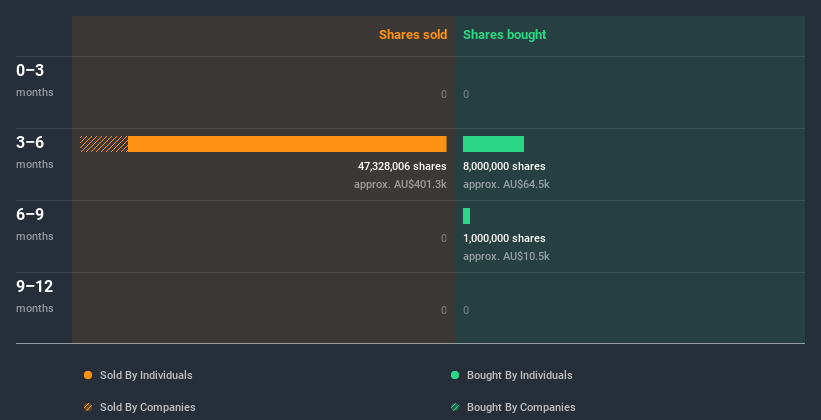
Task: Click the Bought By Individuals legend text
Action: tap(519, 375)
